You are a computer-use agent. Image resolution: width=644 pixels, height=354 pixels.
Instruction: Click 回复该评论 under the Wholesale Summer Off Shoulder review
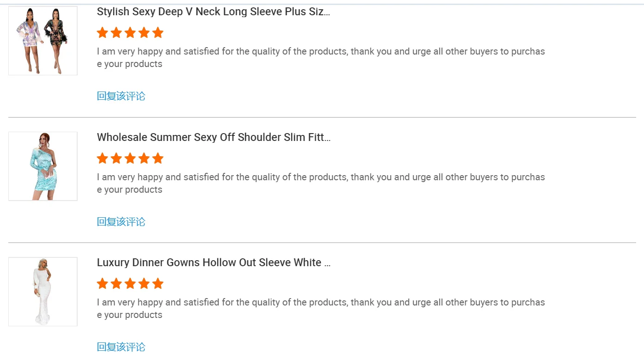121,222
